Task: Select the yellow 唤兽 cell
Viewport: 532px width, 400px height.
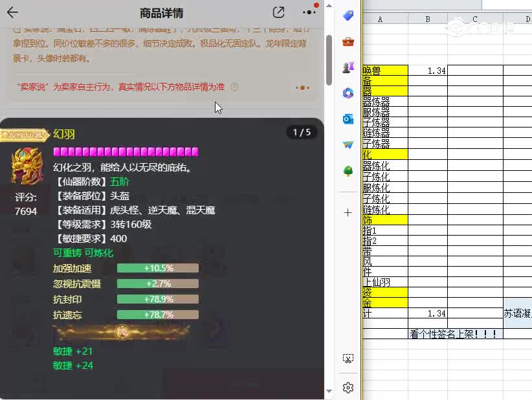Action: pos(385,71)
